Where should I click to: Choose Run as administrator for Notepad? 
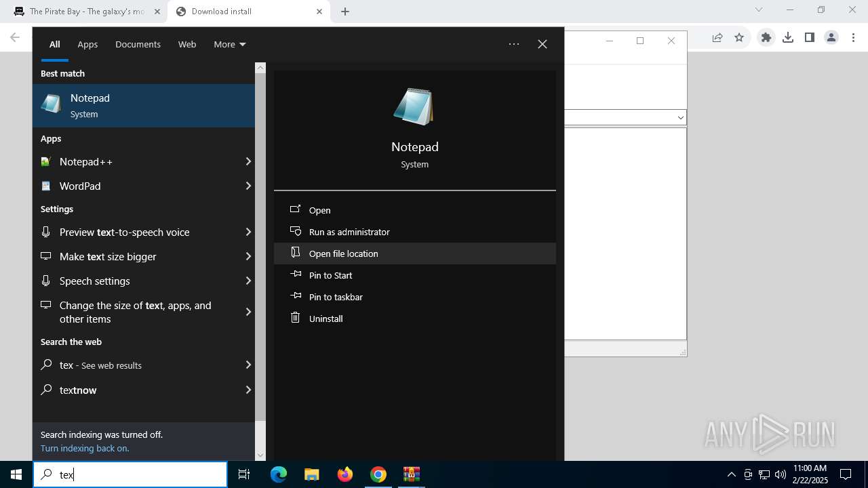(x=415, y=232)
